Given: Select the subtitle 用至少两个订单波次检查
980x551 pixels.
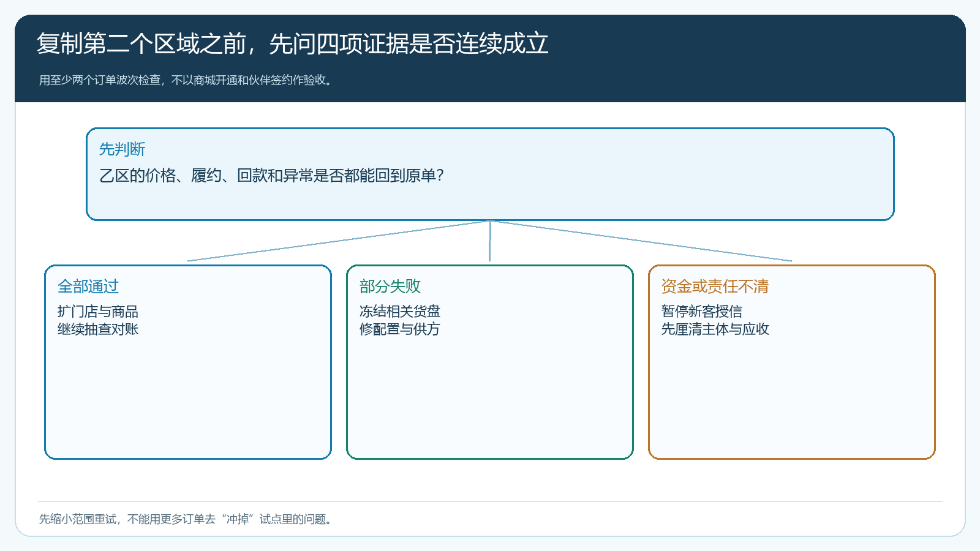Looking at the screenshot, I should click(x=187, y=80).
